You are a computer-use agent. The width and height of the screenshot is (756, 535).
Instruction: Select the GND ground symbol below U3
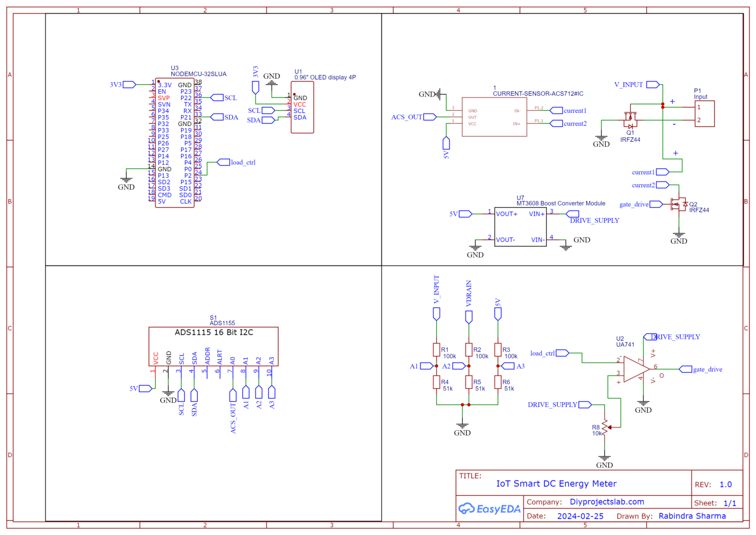[126, 180]
